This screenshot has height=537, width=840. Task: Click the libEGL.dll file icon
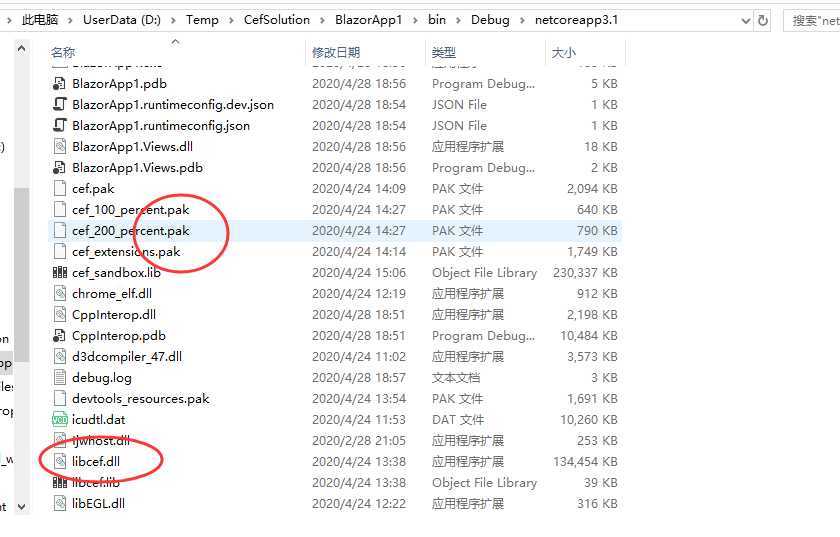[59, 504]
